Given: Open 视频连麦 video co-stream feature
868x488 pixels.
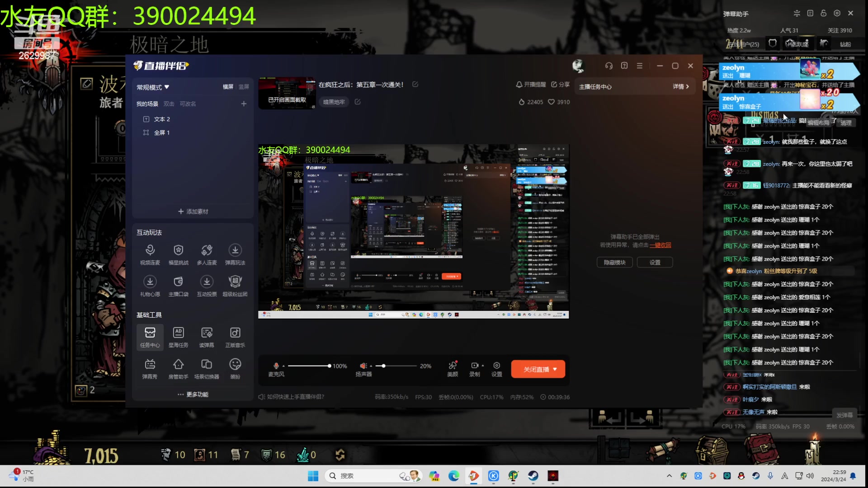Looking at the screenshot, I should [150, 254].
